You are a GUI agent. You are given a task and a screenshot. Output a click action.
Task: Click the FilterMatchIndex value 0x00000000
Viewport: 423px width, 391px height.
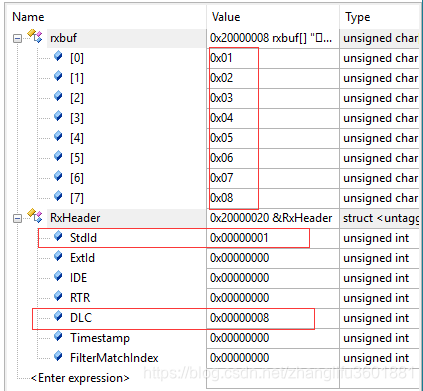tap(239, 358)
